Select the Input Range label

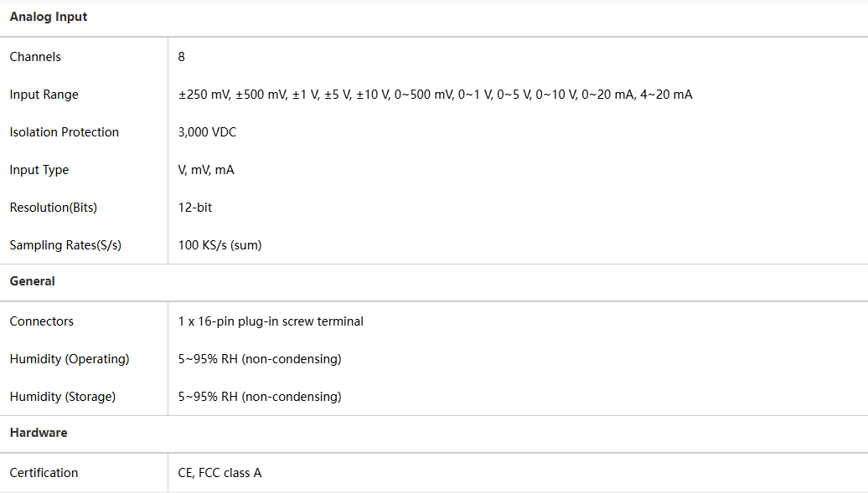[44, 95]
